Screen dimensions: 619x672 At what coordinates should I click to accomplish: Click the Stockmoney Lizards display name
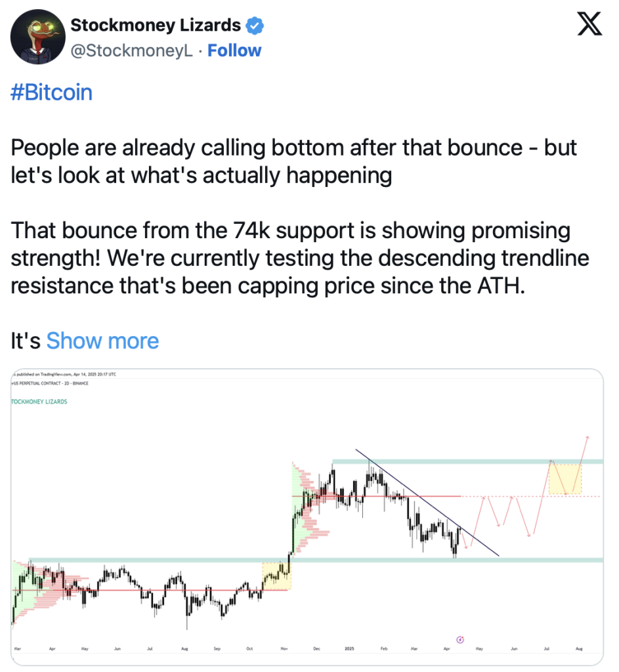tap(156, 26)
